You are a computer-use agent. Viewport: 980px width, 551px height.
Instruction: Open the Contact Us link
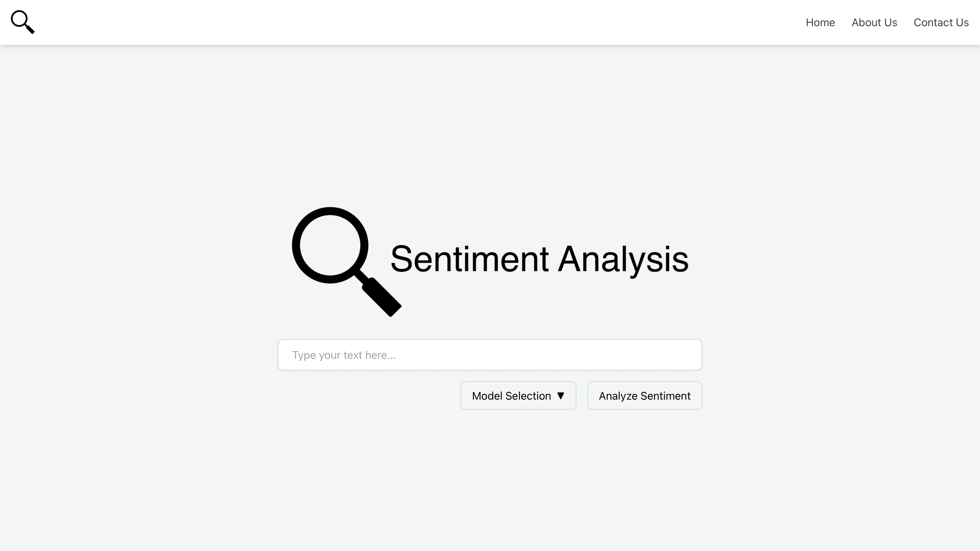941,22
